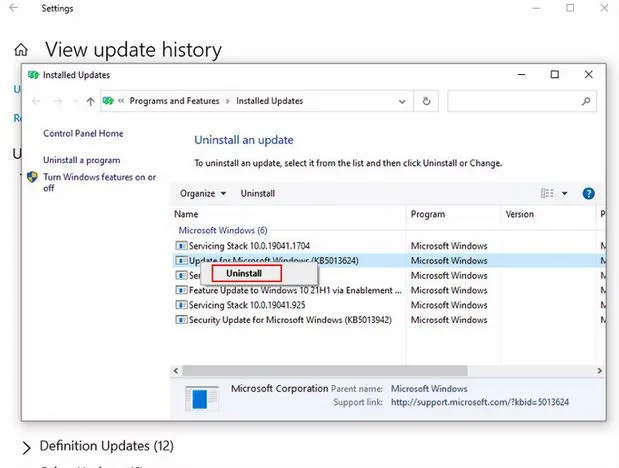Click Program cell of Servicing Stack 10.0.19041.1704 row
Image resolution: width=619 pixels, height=468 pixels.
pyautogui.click(x=449, y=246)
